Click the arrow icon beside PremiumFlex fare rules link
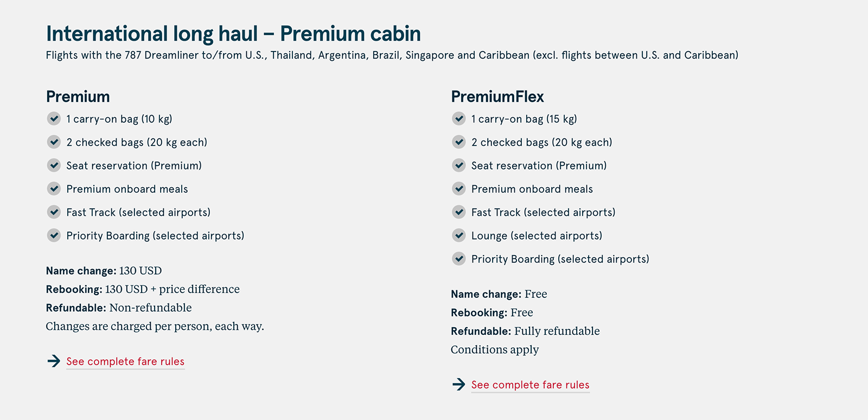 (x=458, y=384)
